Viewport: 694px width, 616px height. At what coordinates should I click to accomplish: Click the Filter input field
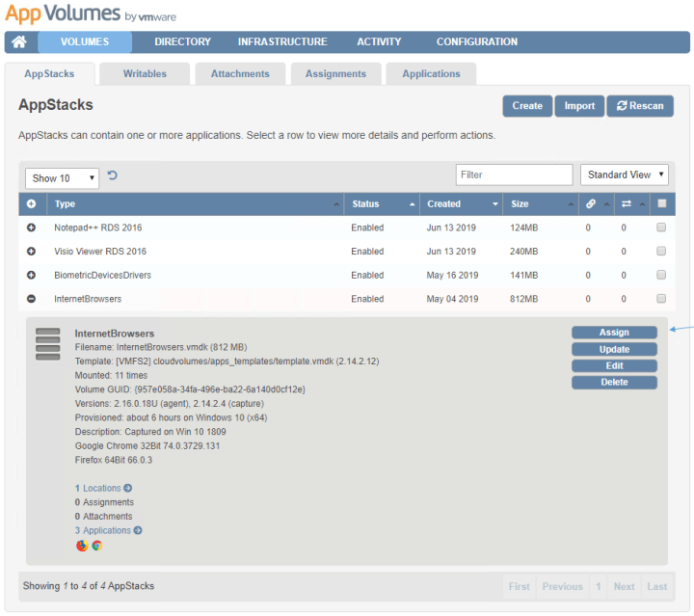click(x=514, y=174)
